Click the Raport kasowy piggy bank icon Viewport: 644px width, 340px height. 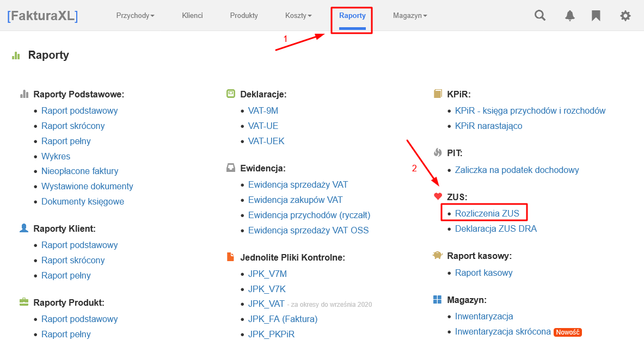point(438,256)
